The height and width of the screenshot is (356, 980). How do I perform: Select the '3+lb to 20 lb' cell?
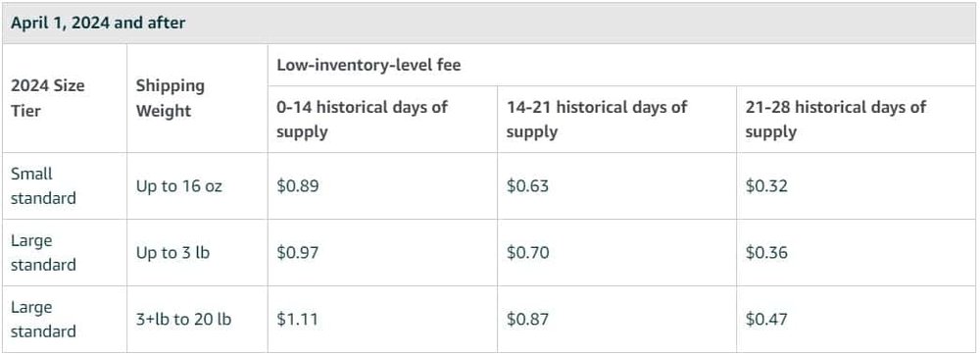(x=184, y=319)
